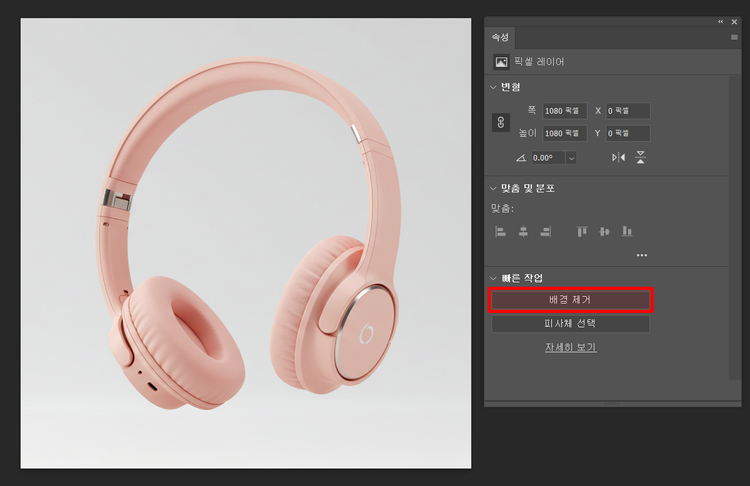Click align right edges icon
This screenshot has width=750, height=486.
tap(546, 232)
